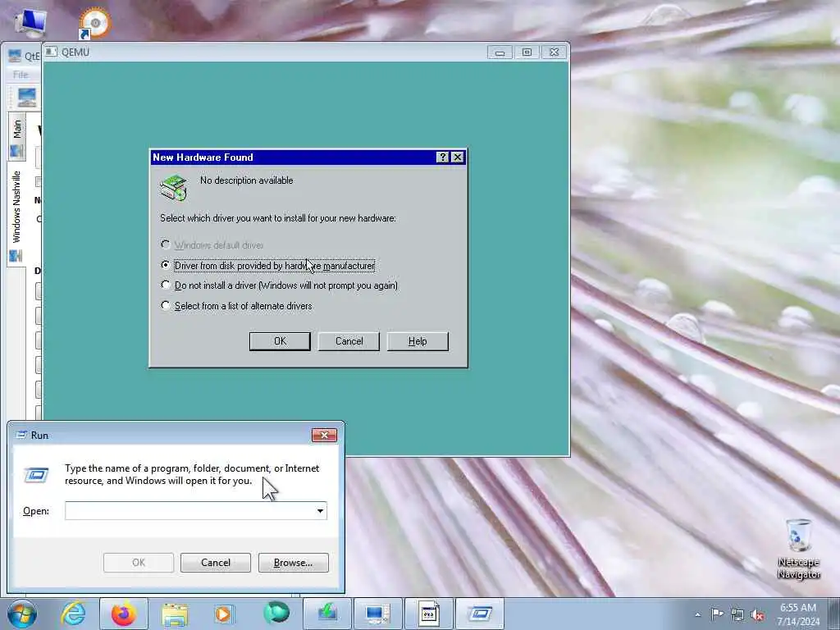The height and width of the screenshot is (630, 840).
Task: Close the New Hardware Found dialog
Action: point(457,157)
